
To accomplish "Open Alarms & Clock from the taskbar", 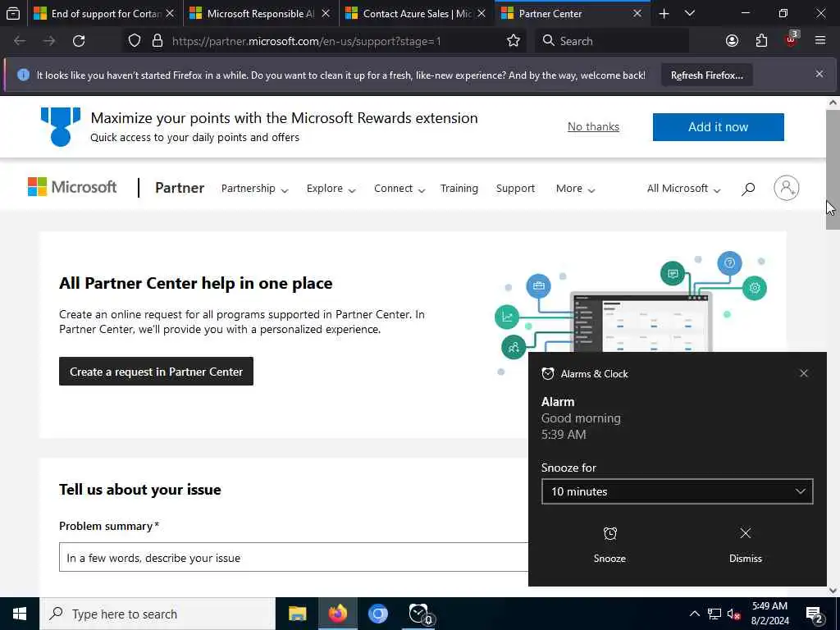I will [420, 614].
